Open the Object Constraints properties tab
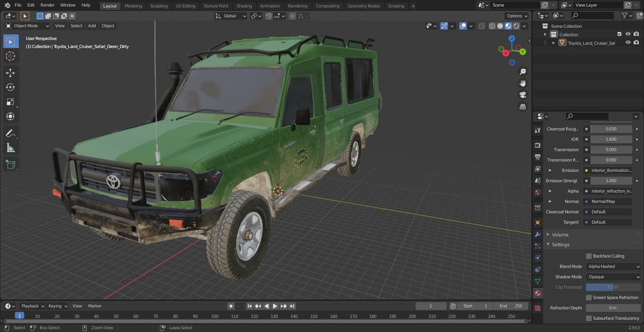The width and height of the screenshot is (644, 332). 537,269
